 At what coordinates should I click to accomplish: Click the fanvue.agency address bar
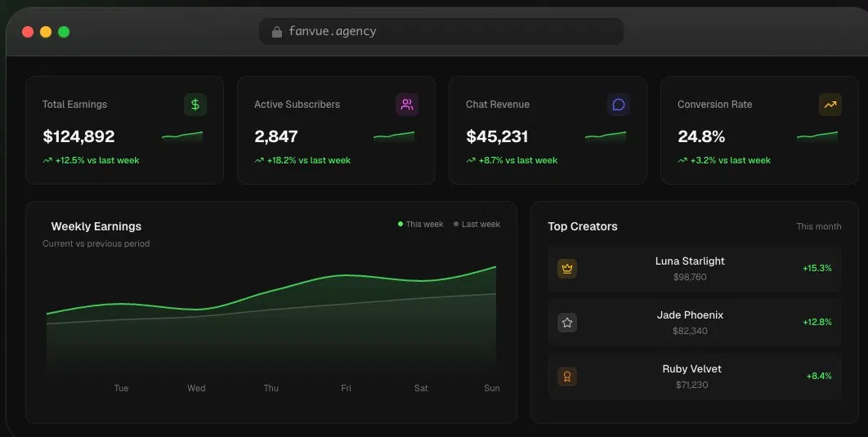441,32
